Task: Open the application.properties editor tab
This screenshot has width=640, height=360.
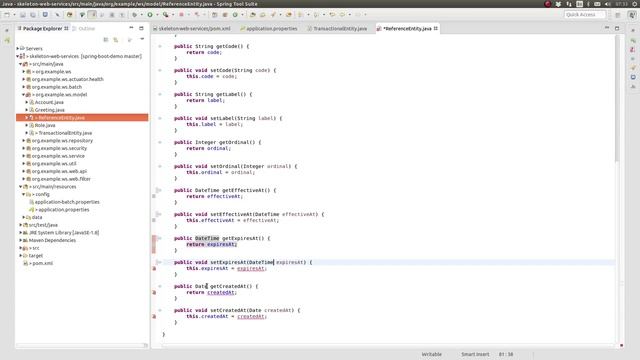Action: (269, 29)
